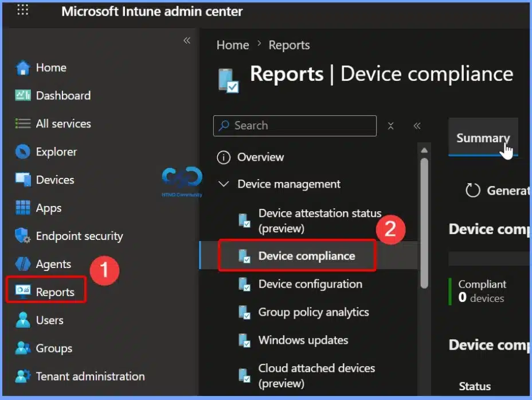Click the magnifier icon in Search box
Screen dimensions: 532x400
click(x=224, y=126)
